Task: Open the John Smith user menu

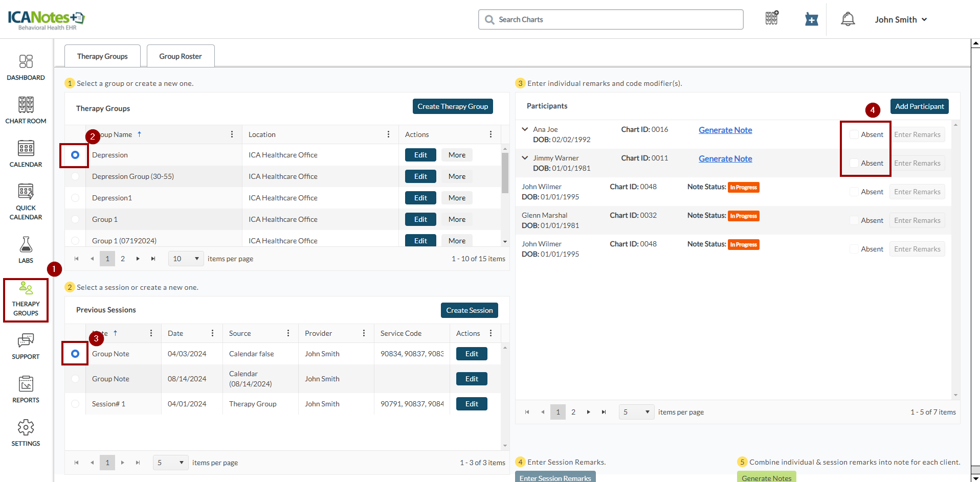Action: pos(900,19)
